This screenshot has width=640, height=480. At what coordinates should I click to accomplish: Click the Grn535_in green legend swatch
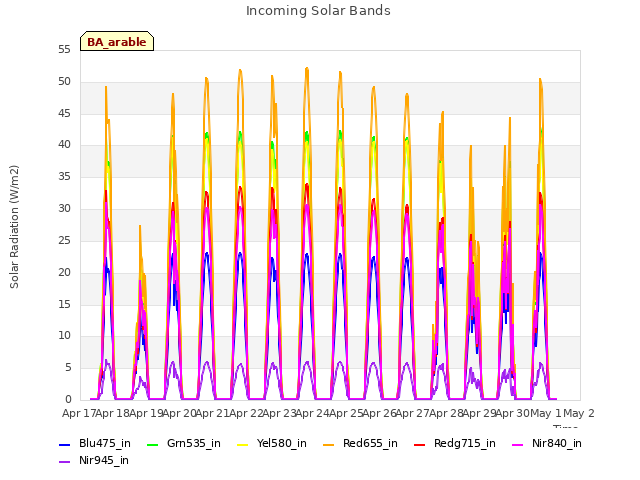(152, 444)
